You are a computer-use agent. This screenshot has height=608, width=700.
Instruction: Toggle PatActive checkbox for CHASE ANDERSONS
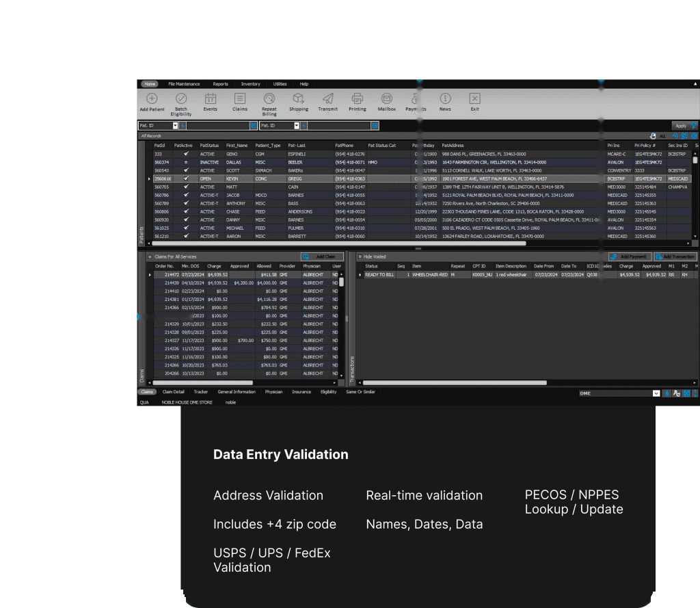coord(186,212)
